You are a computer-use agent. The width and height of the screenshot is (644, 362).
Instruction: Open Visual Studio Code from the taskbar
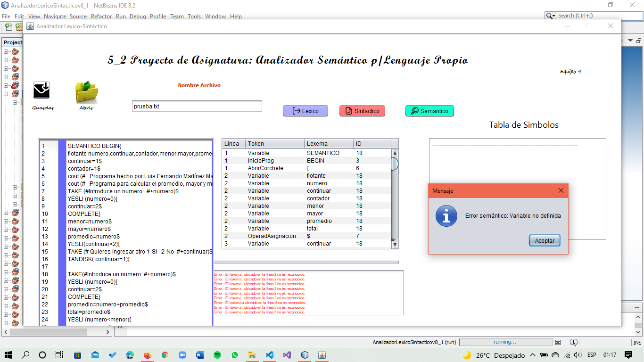tap(269, 355)
